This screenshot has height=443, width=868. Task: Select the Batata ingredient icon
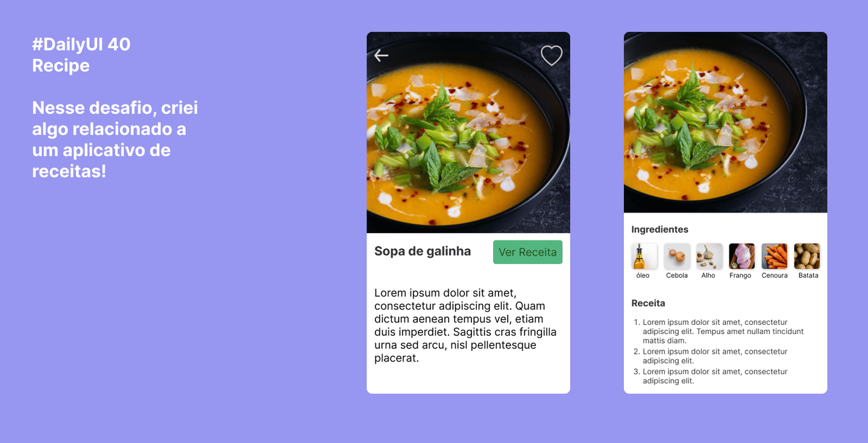807,256
